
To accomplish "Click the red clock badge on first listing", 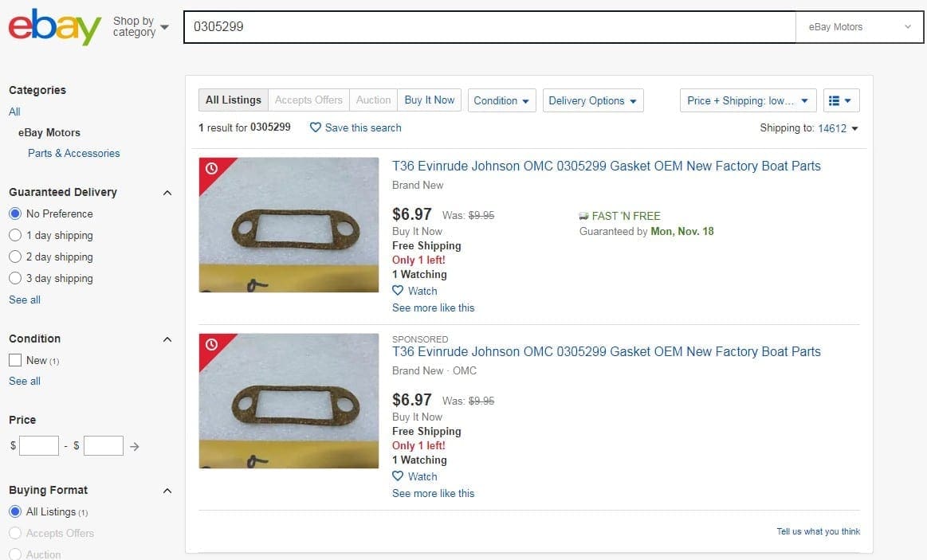I will tap(212, 169).
